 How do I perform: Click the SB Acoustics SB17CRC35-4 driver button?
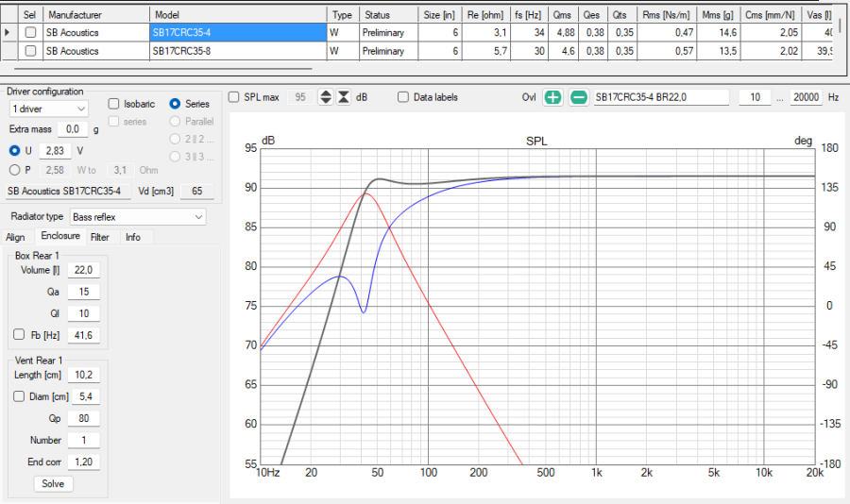68,192
